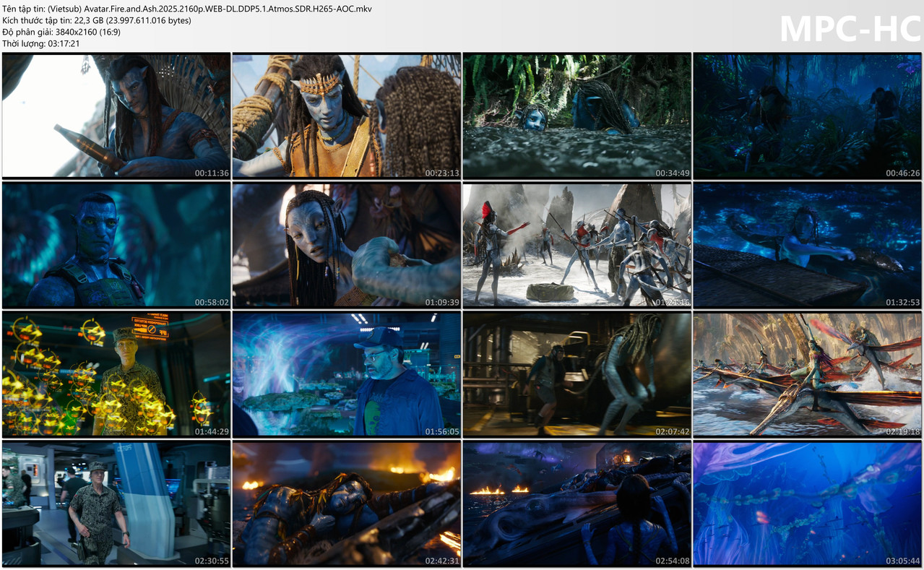
Task: Click the duration text 03:17:21
Action: tap(61, 43)
